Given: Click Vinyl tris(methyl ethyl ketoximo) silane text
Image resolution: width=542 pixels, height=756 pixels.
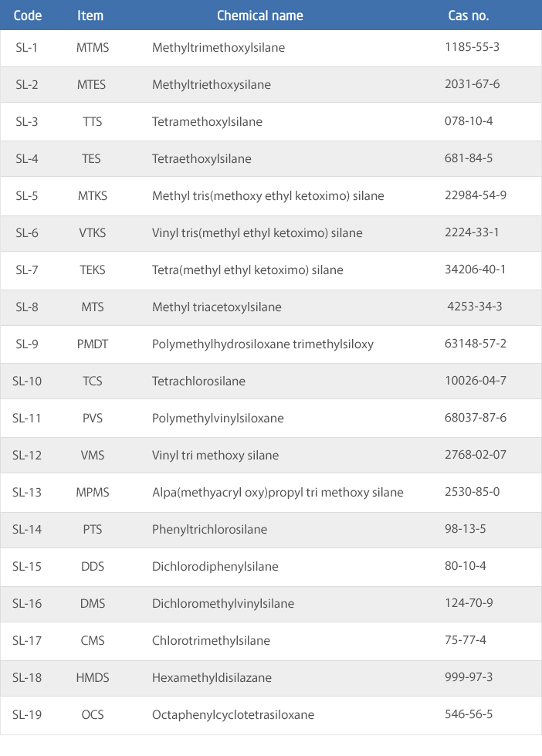Looking at the screenshot, I should [x=257, y=233].
